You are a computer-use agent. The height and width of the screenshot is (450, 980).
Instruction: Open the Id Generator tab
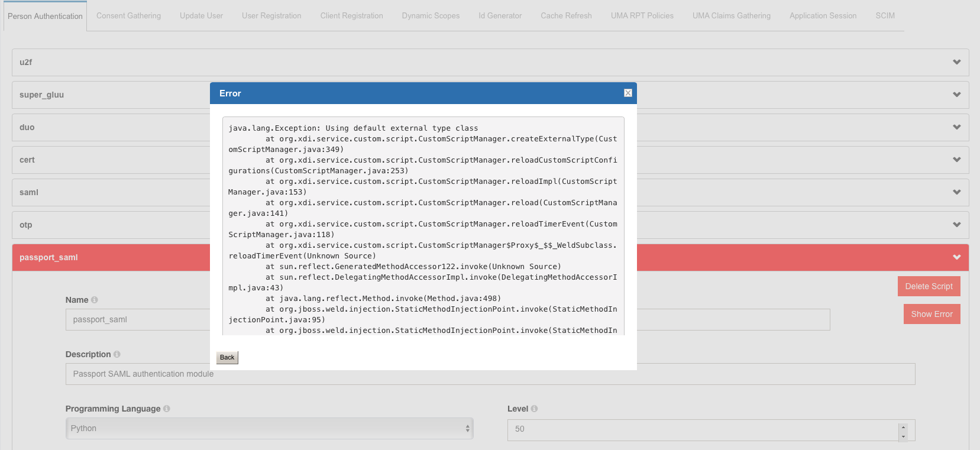(500, 15)
